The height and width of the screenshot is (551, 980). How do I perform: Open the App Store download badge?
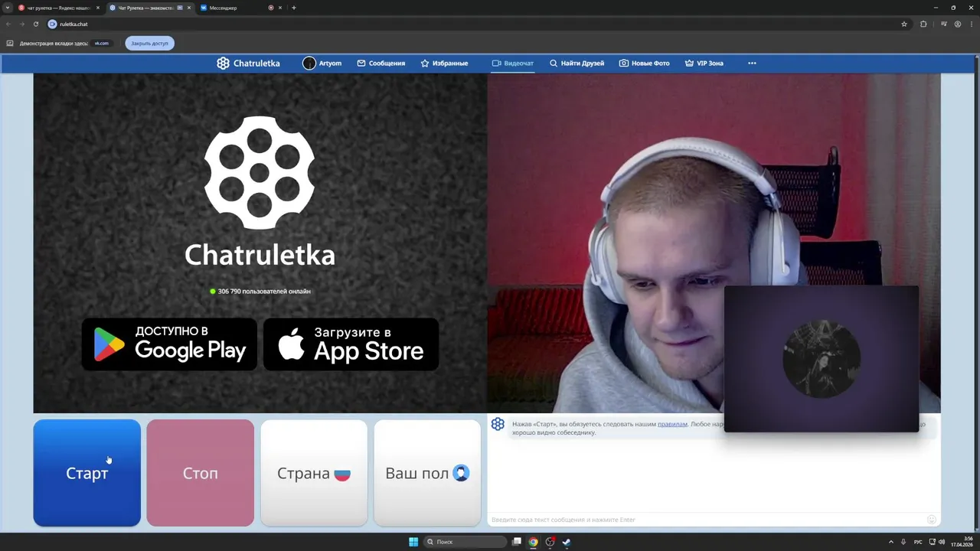351,344
